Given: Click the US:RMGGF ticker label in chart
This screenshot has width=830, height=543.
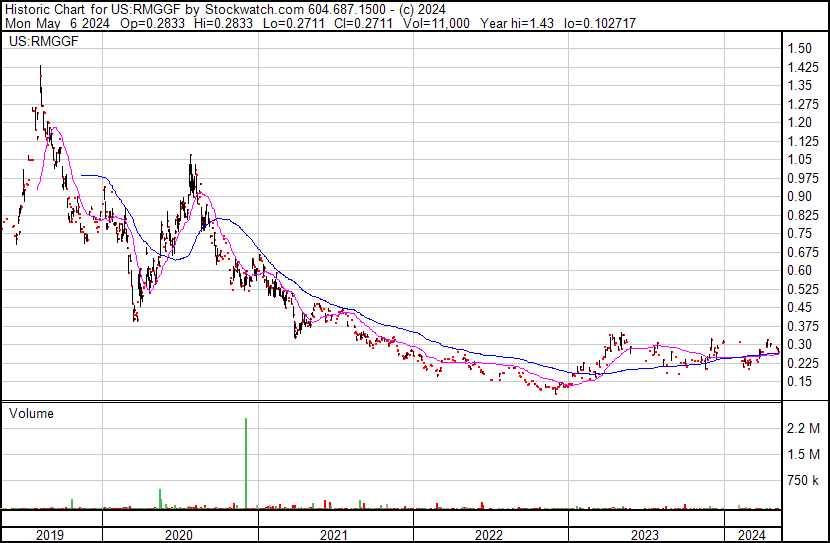Looking at the screenshot, I should (44, 41).
